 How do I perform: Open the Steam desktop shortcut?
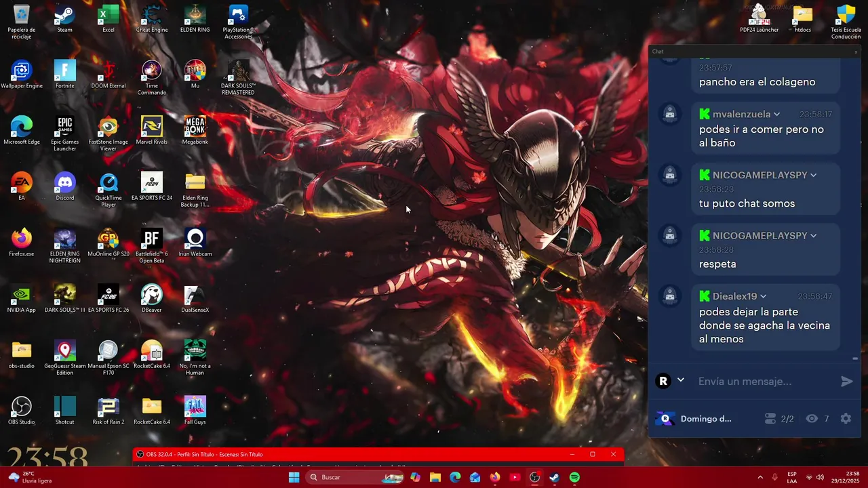[64, 19]
